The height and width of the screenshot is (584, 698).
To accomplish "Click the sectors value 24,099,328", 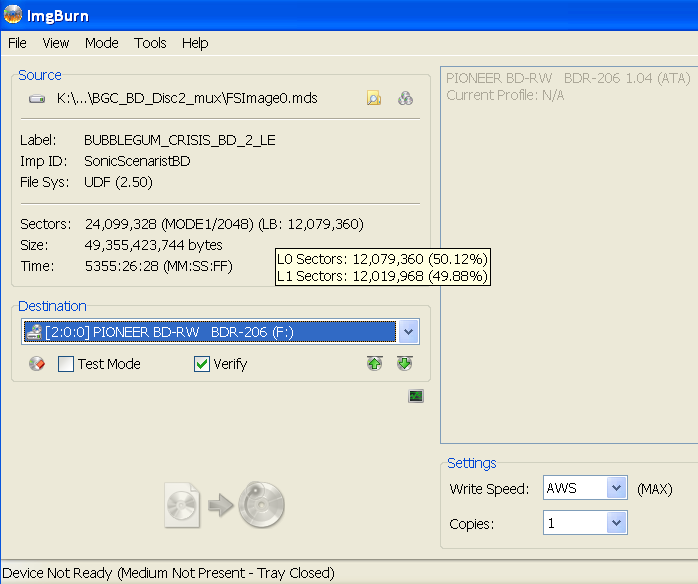I will click(121, 224).
